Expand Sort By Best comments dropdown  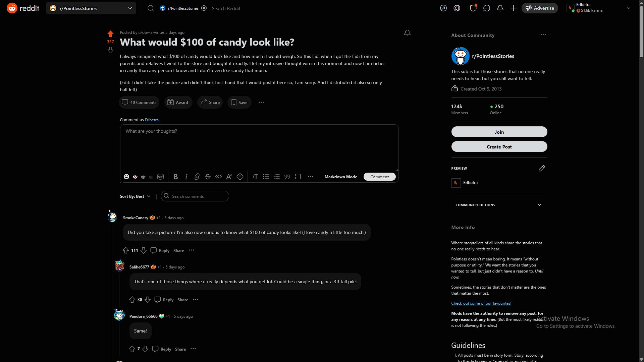[135, 196]
